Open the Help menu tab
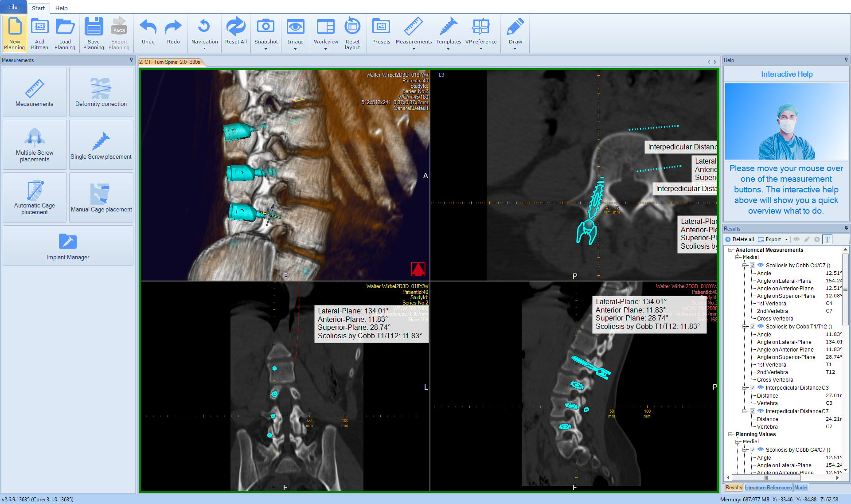851x504 pixels. click(x=61, y=8)
